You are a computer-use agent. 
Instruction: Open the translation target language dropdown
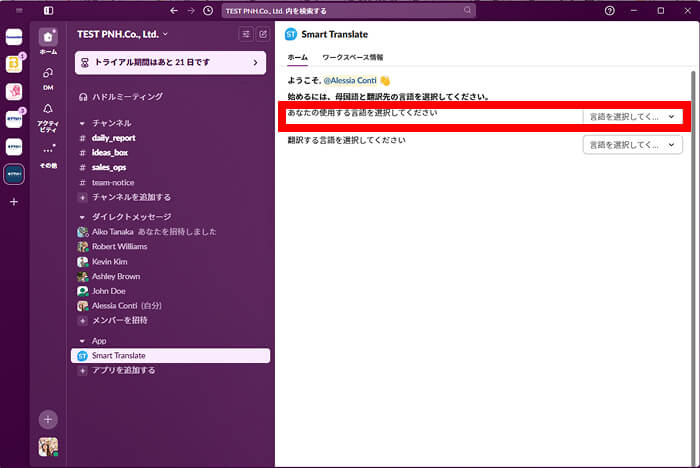pos(632,145)
